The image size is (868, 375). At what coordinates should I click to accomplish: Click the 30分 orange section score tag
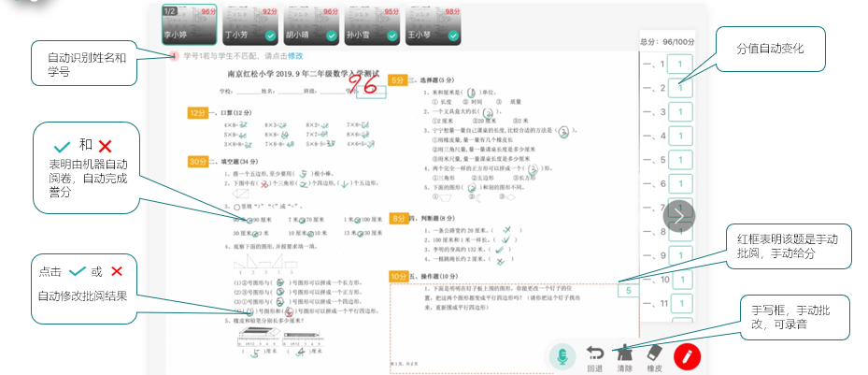(x=197, y=162)
